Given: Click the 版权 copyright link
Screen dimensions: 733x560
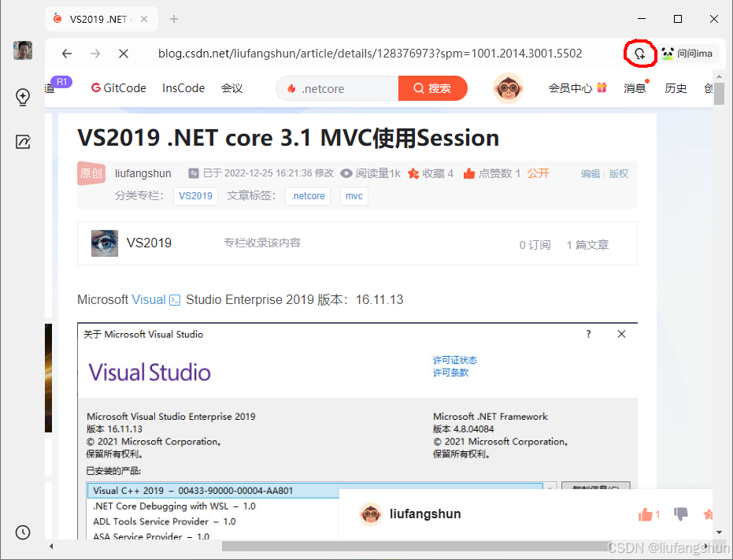Looking at the screenshot, I should pos(619,173).
